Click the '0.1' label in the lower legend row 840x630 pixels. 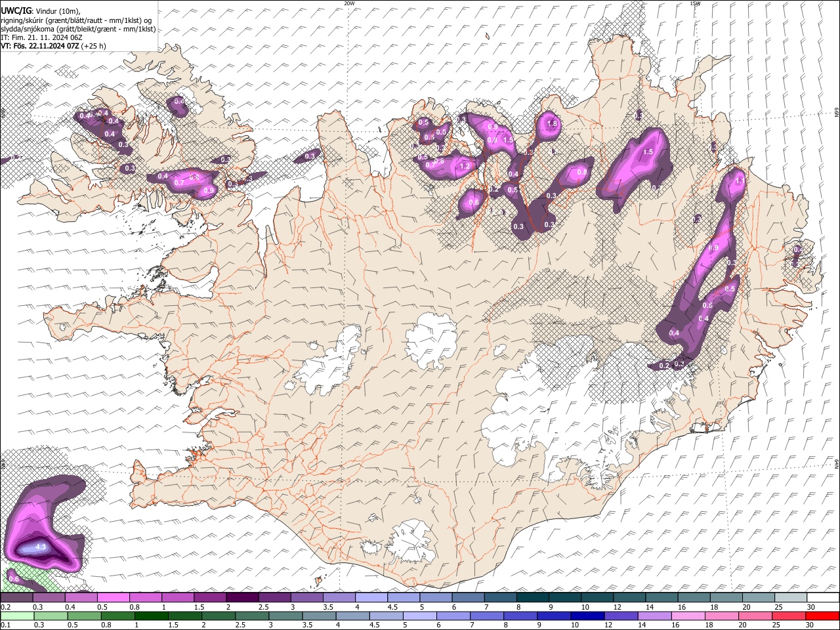pos(5,625)
